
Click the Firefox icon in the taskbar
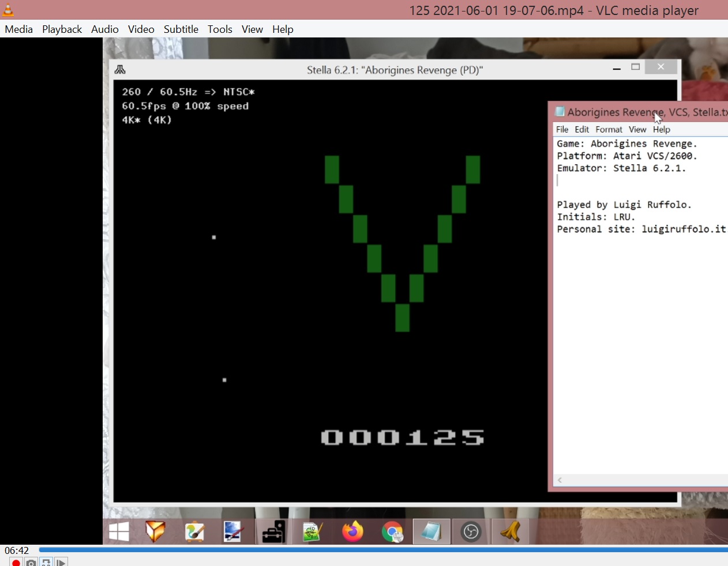coord(352,531)
